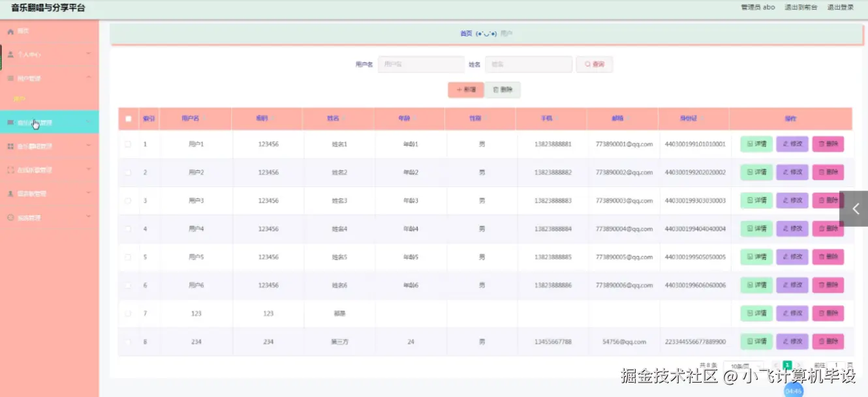Click the 个人中心 person icon in sidebar
The height and width of the screenshot is (397, 868).
point(10,55)
